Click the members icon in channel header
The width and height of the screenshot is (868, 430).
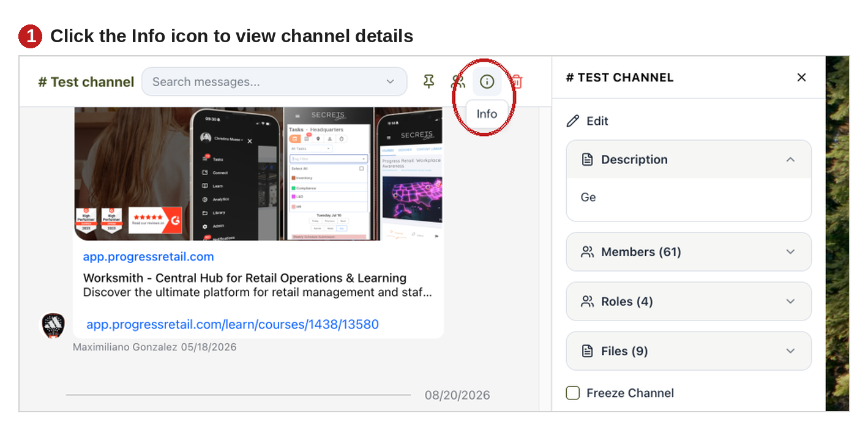point(457,82)
